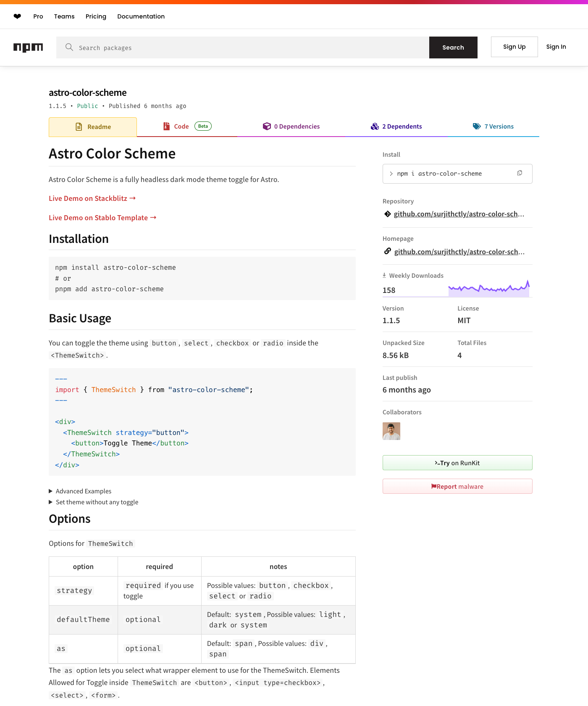Click the astro-color-scheme package title
The width and height of the screenshot is (588, 706).
(88, 92)
